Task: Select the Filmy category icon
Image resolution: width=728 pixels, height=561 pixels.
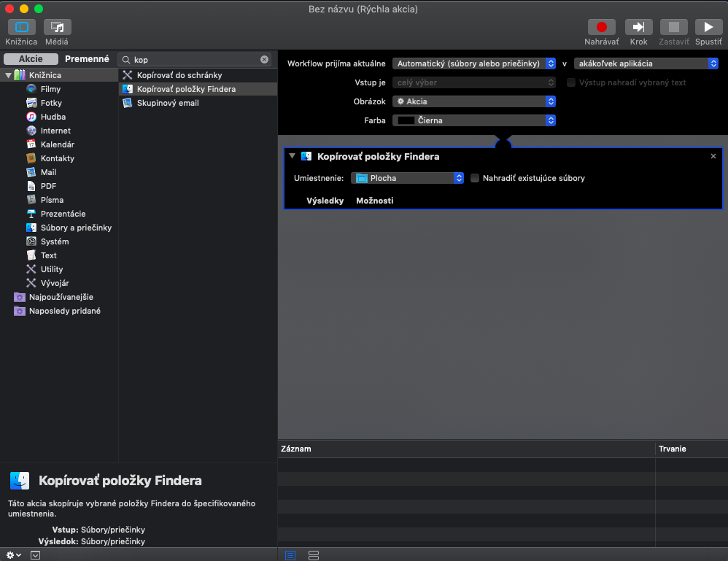Action: tap(31, 89)
